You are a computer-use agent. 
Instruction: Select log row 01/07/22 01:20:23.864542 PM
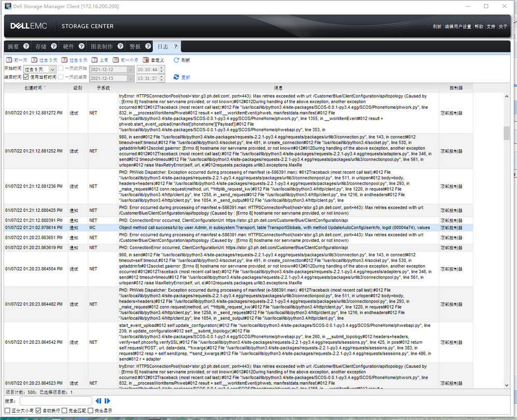coord(239,342)
